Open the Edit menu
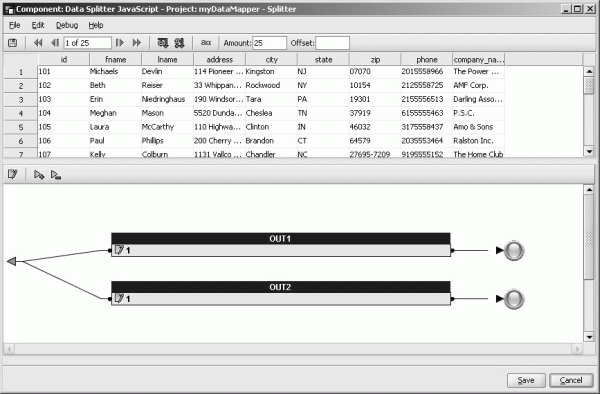Image resolution: width=600 pixels, height=394 pixels. (x=38, y=25)
